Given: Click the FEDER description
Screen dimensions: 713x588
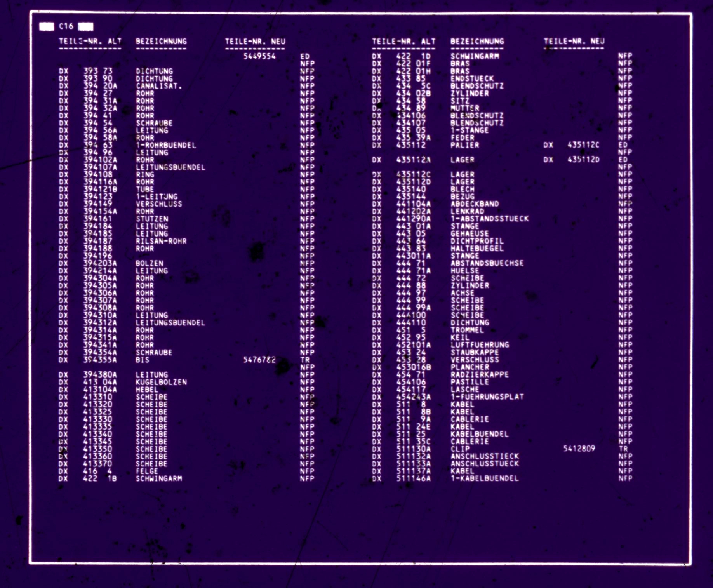Looking at the screenshot, I should (x=463, y=137).
